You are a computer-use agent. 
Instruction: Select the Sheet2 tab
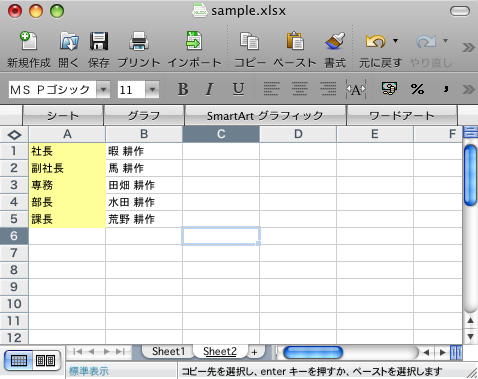[220, 351]
